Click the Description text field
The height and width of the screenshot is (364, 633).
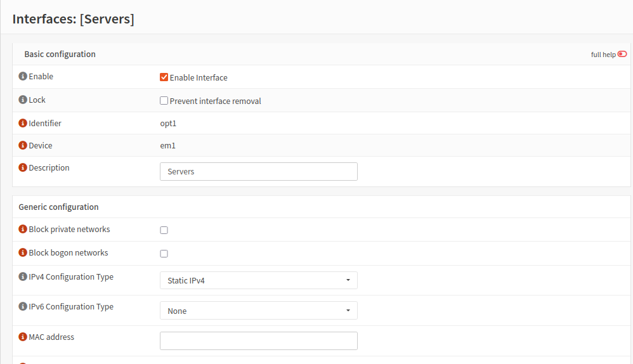[258, 172]
